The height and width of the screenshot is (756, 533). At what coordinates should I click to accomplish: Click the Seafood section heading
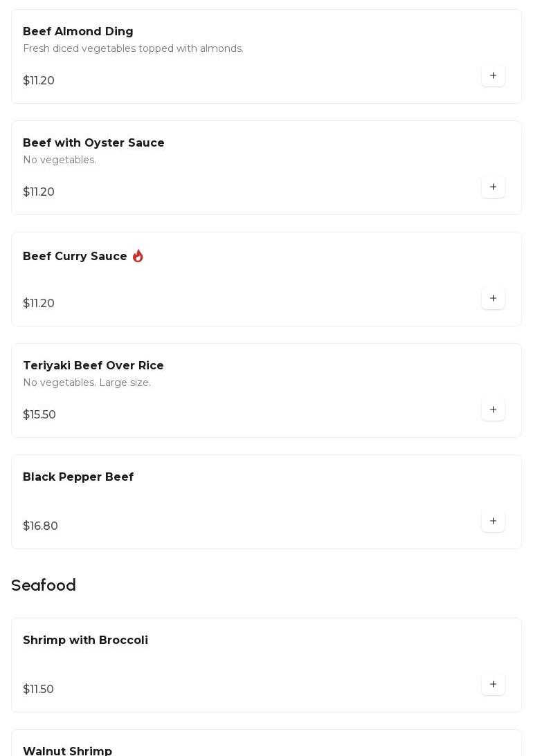tap(44, 586)
